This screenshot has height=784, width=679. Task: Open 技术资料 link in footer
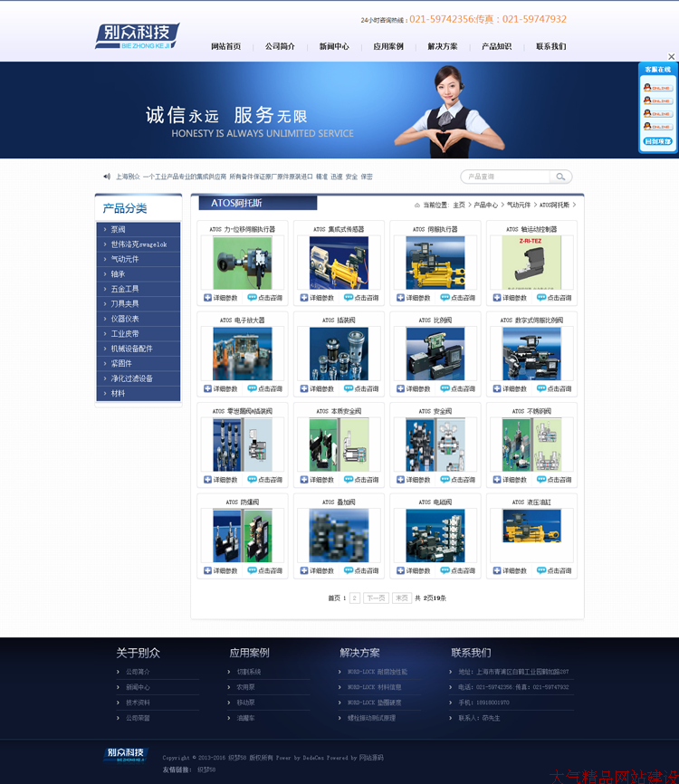click(x=138, y=703)
